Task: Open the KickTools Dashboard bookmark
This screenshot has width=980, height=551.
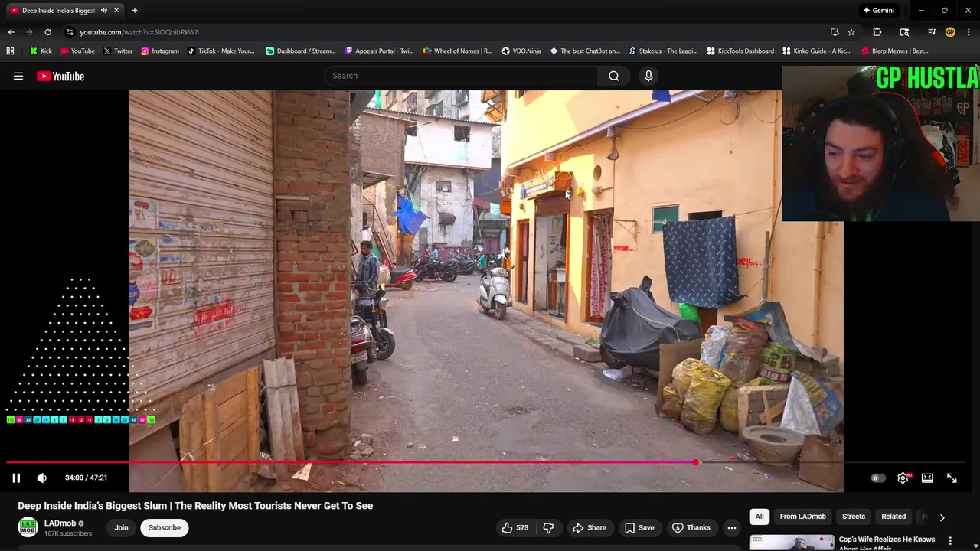Action: tap(740, 51)
